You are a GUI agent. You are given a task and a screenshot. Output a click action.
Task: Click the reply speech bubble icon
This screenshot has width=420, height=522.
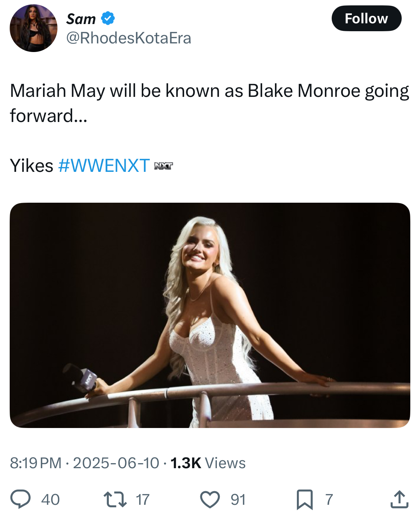[20, 499]
